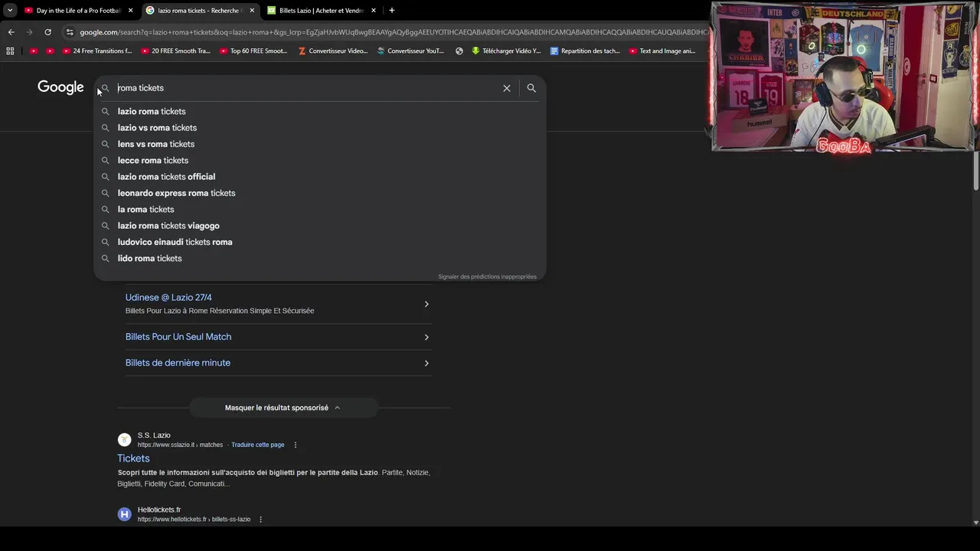Open Billets de dernière minute link
The image size is (980, 551).
tap(178, 363)
